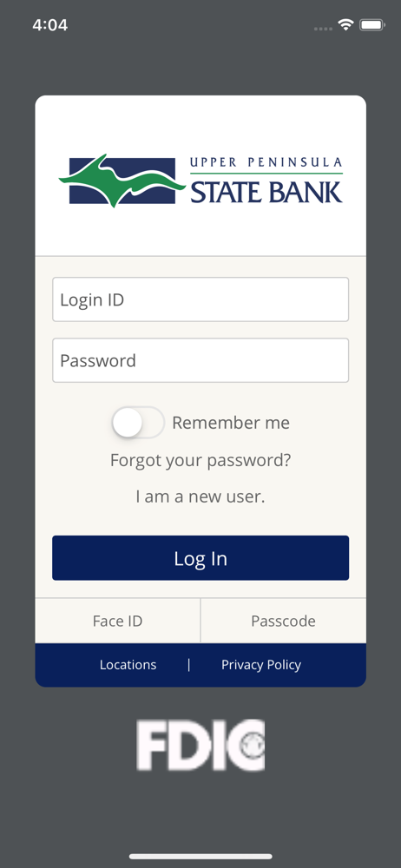This screenshot has height=868, width=401.
Task: Tap the cellular signal dots
Action: pyautogui.click(x=323, y=29)
